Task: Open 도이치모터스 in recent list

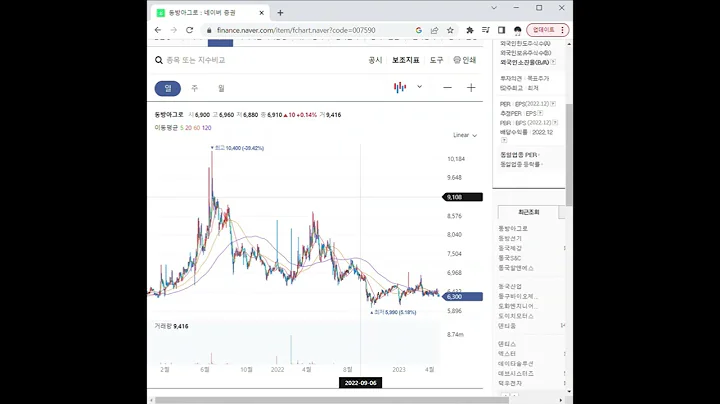Action: click(x=516, y=316)
